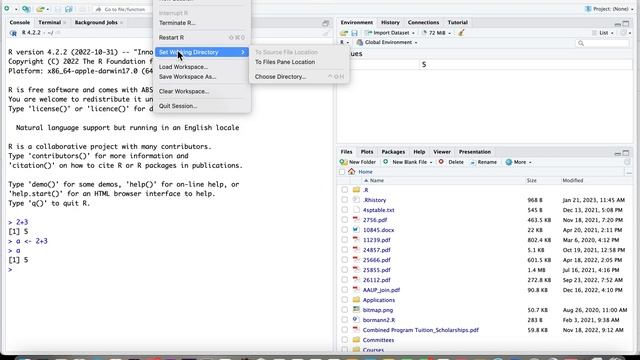Click the New Folder icon in the Files pane
This screenshot has width=640, height=360.
[344, 162]
